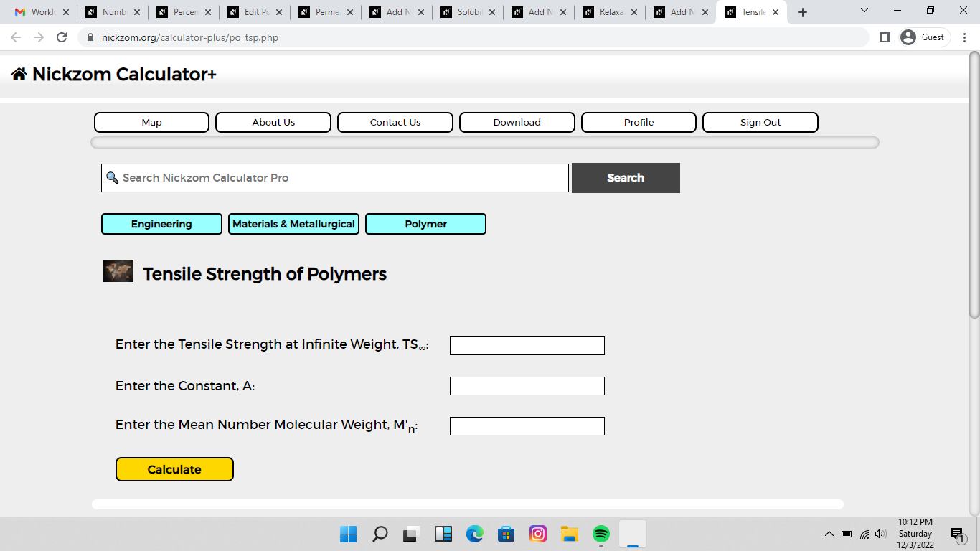Toggle the browser side panel
Screen dimensions: 980x551
tap(885, 37)
